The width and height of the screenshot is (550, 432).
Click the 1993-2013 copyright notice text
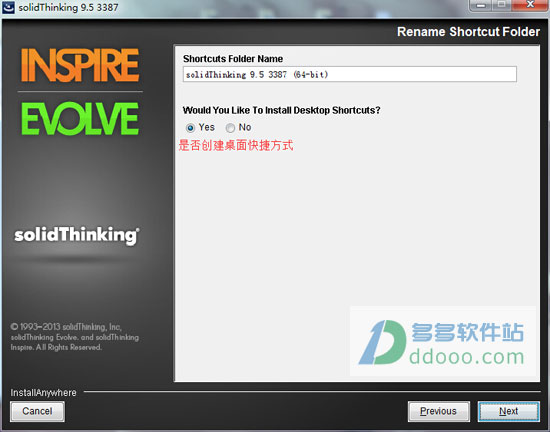tap(74, 337)
